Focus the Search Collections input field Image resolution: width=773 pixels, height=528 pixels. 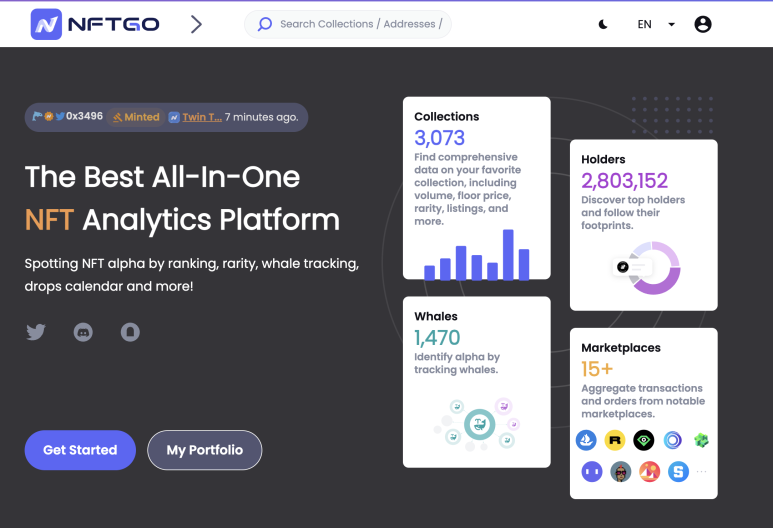pyautogui.click(x=348, y=24)
